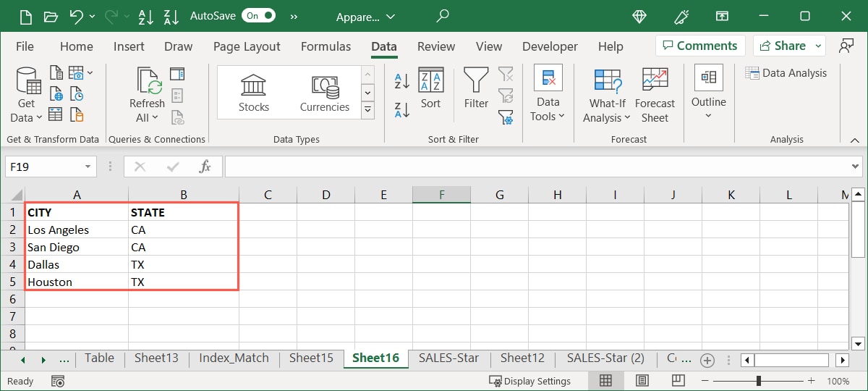This screenshot has height=391, width=868.
Task: Open Existing Connections icon
Action: tap(77, 115)
